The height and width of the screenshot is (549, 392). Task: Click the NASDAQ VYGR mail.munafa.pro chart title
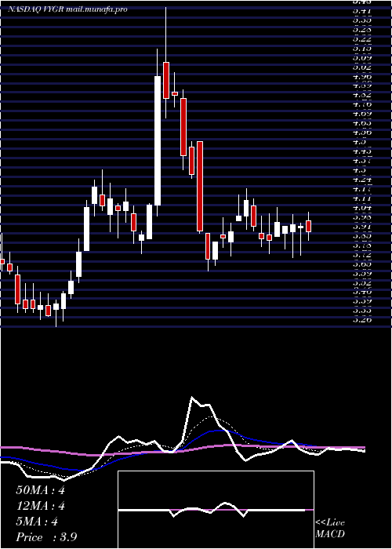point(67,9)
